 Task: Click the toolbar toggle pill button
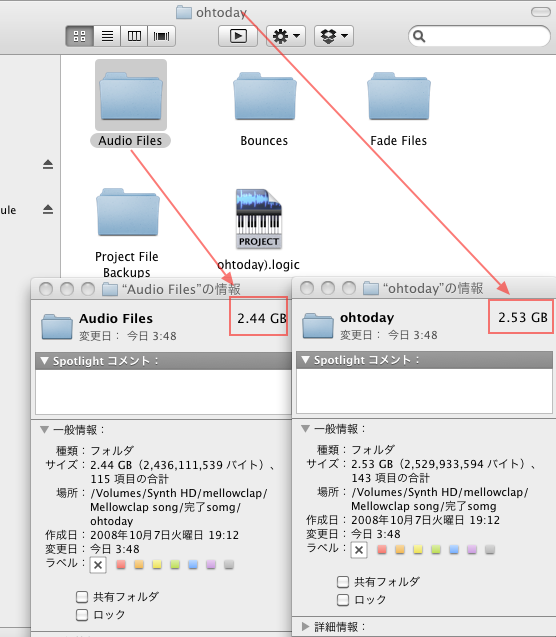(x=541, y=12)
